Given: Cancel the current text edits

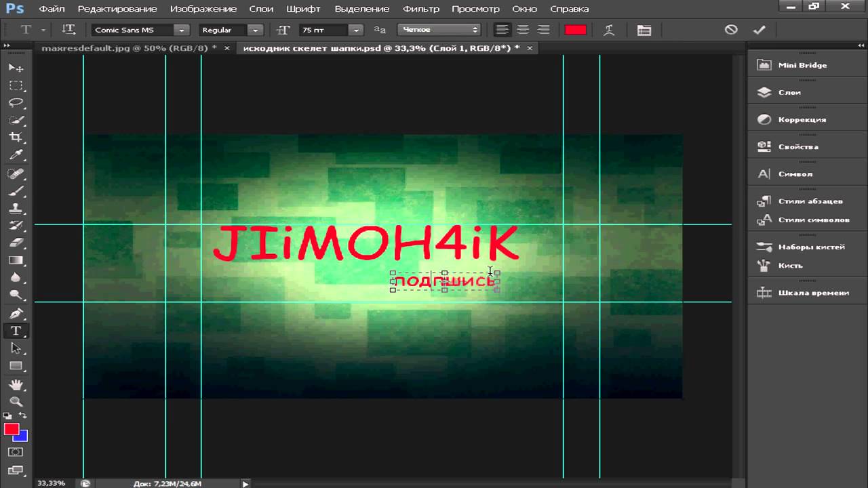Looking at the screenshot, I should point(731,30).
